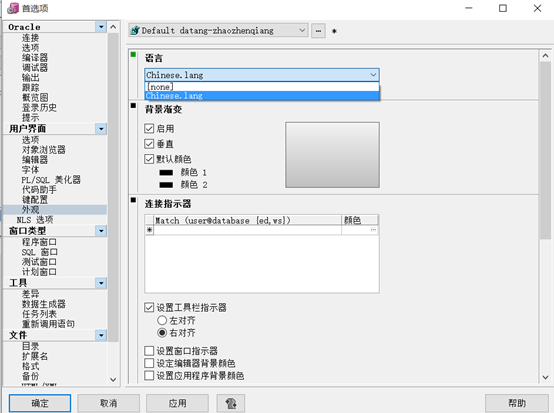Uncheck the 默认颜色 checkbox
554x413 pixels.
(x=149, y=159)
